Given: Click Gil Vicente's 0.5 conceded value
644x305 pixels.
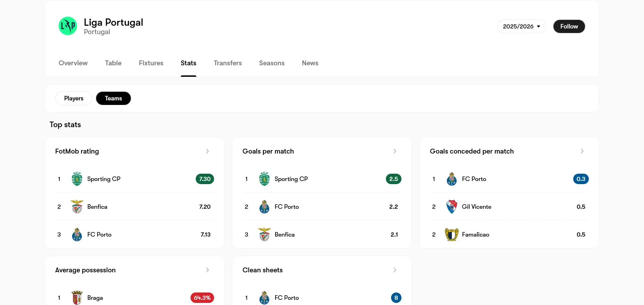Looking at the screenshot, I should pyautogui.click(x=581, y=207).
